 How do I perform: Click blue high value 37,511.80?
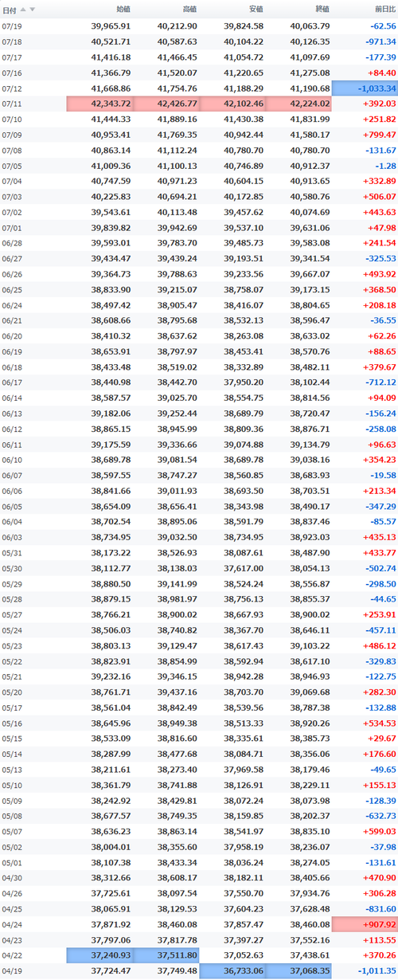click(166, 955)
